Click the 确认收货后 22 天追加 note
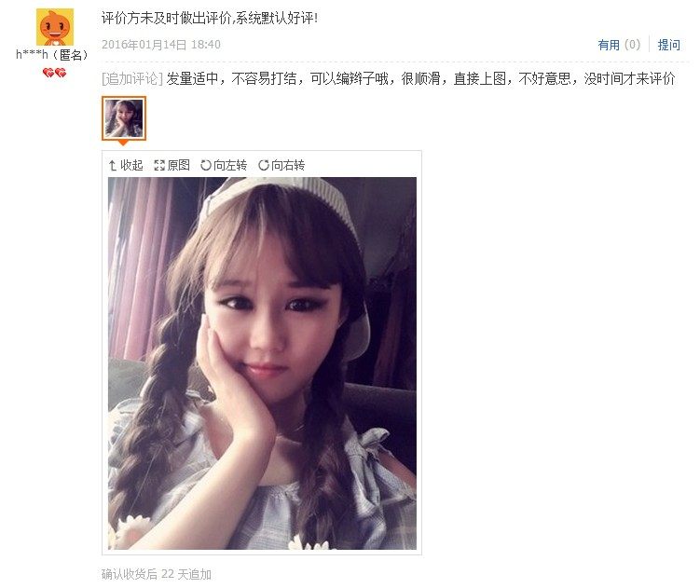This screenshot has height=588, width=700. coord(157,574)
